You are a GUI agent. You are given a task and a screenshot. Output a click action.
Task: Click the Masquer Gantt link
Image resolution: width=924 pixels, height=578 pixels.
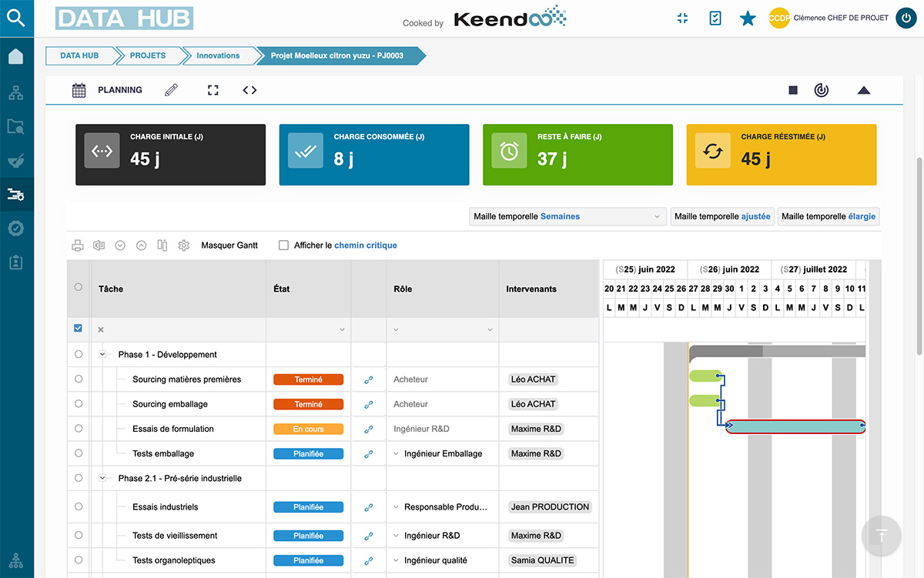pyautogui.click(x=229, y=245)
